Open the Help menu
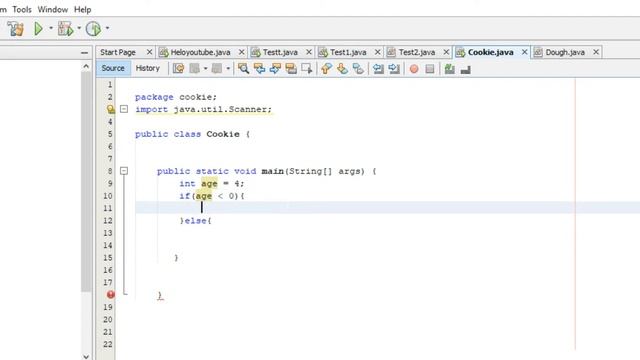Screen dimensions: 640x360 [x=82, y=9]
